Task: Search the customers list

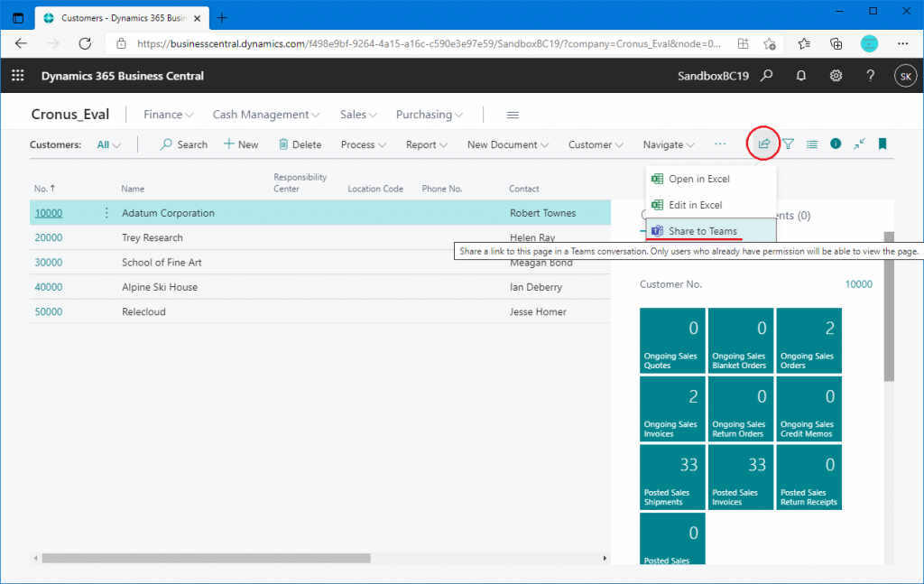Action: 184,145
